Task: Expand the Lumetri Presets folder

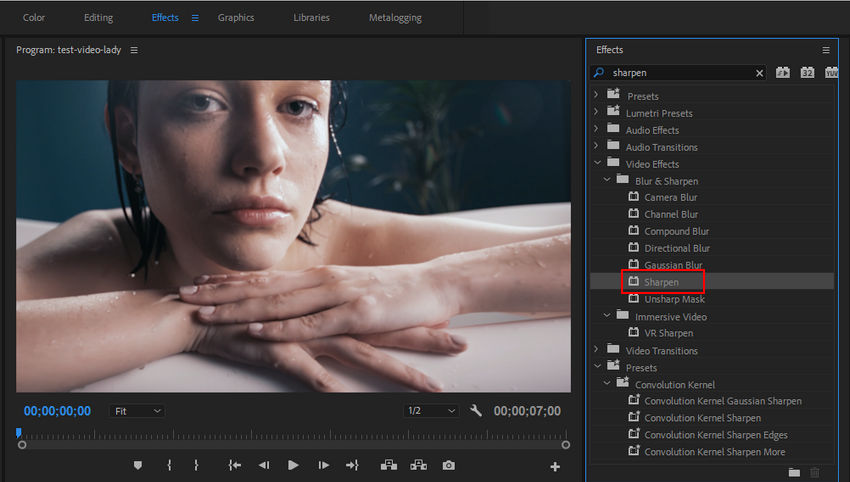Action: [x=596, y=112]
